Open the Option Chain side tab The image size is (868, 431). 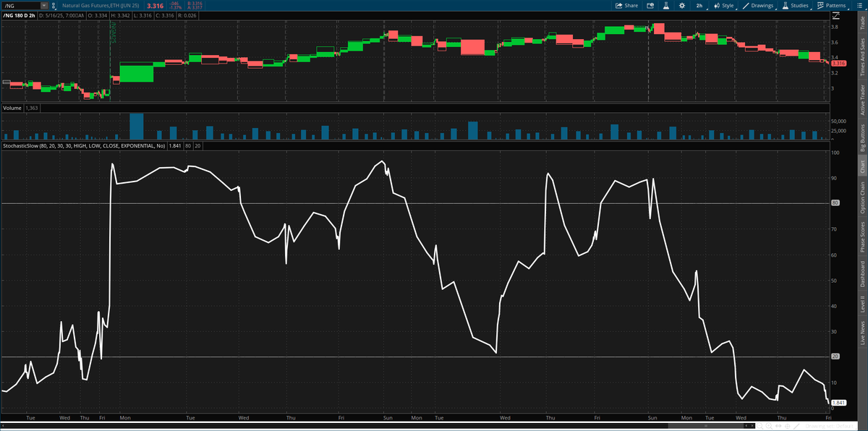pyautogui.click(x=861, y=197)
